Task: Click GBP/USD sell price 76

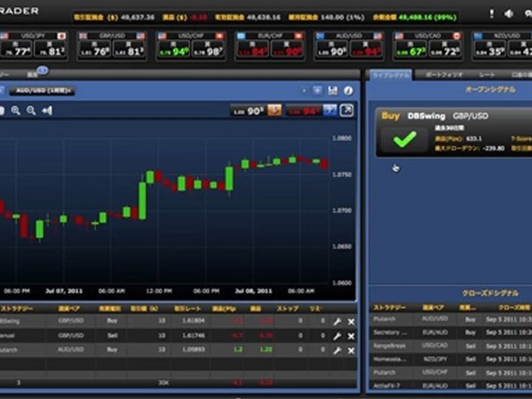Action: click(x=95, y=49)
